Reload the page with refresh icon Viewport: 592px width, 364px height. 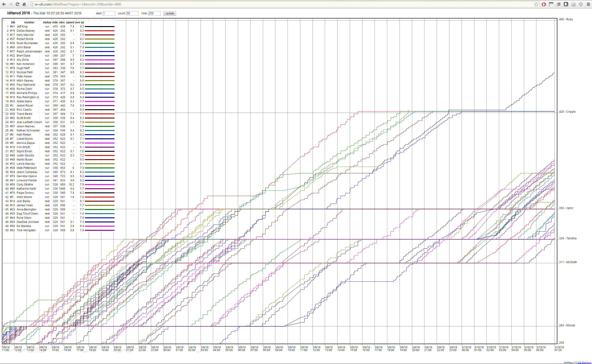[17, 4]
